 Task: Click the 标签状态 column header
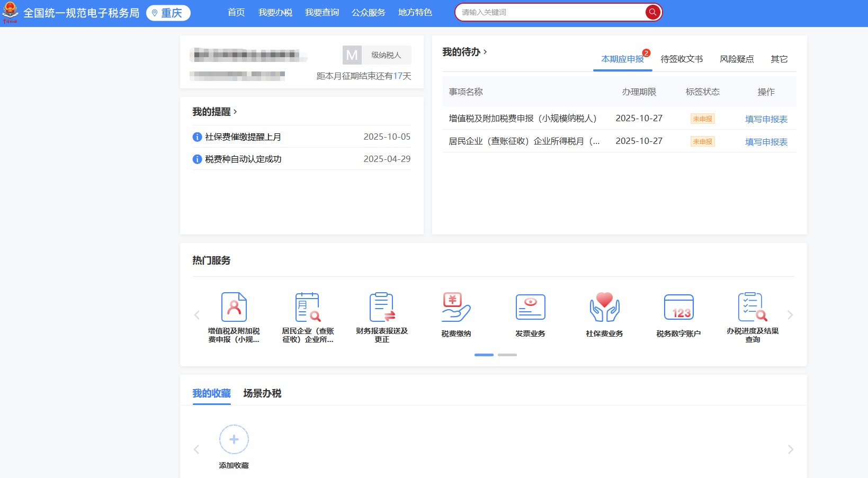[x=703, y=92]
